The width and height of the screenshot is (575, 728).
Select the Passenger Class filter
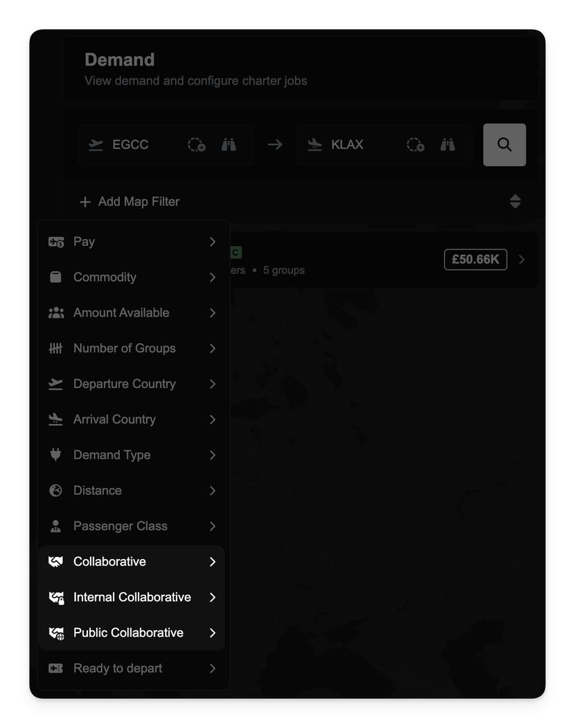pos(120,526)
